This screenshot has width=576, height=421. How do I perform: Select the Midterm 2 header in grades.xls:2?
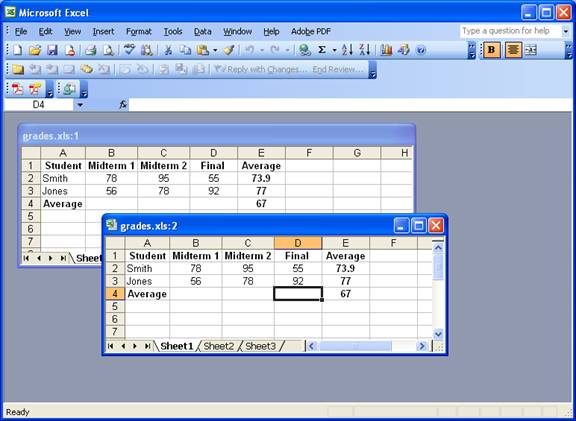coord(248,256)
